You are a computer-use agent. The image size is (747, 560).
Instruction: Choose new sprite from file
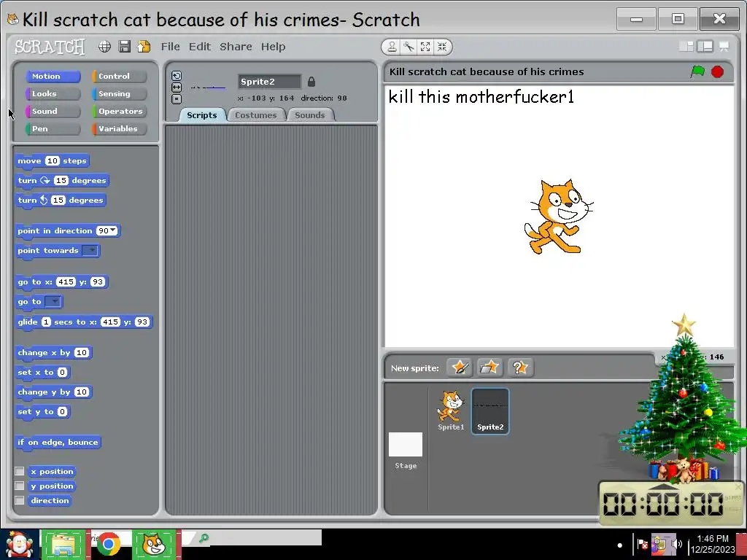pos(489,367)
